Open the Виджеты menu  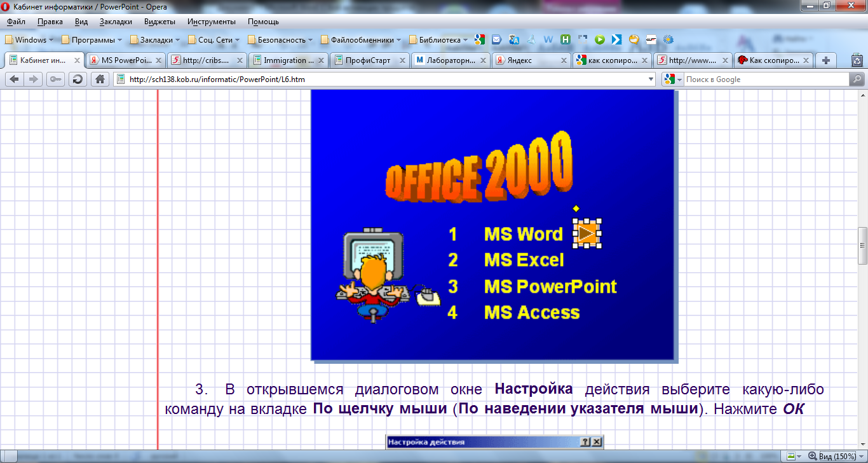[x=160, y=22]
